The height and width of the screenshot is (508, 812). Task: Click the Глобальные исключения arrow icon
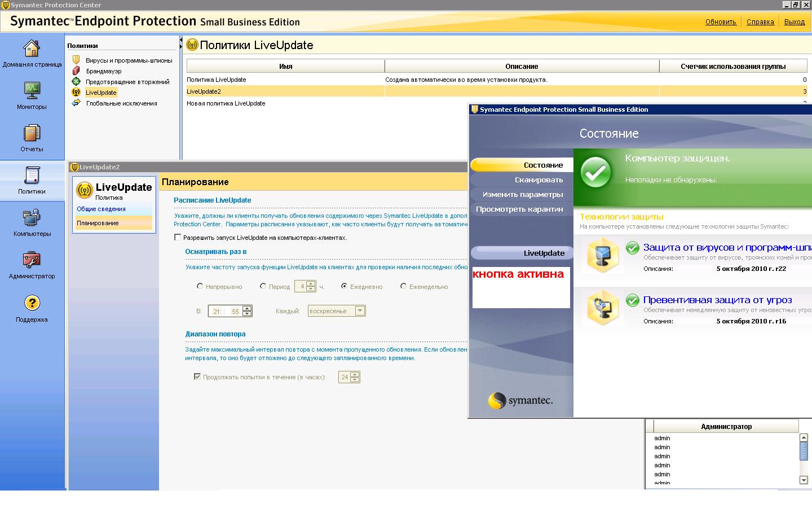[x=76, y=103]
